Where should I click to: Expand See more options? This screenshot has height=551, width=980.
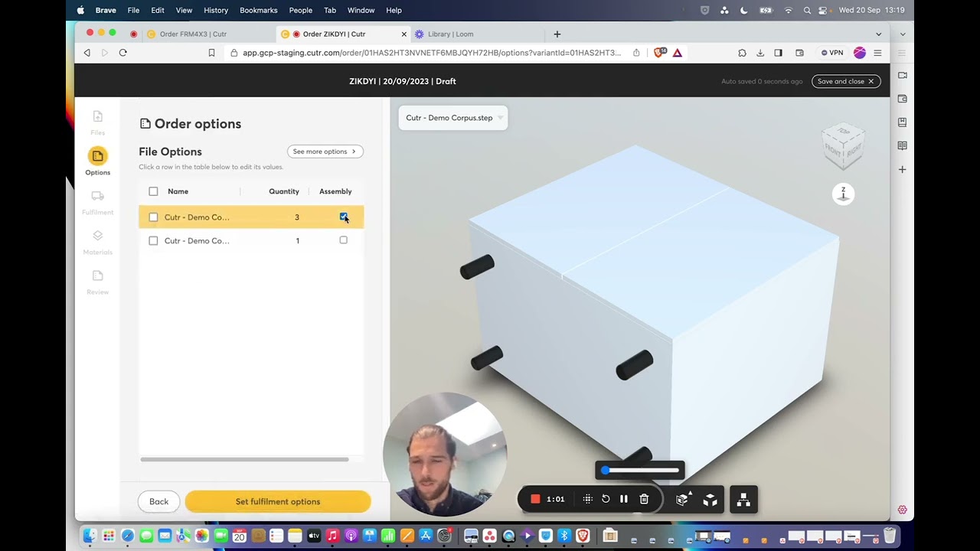tap(325, 152)
